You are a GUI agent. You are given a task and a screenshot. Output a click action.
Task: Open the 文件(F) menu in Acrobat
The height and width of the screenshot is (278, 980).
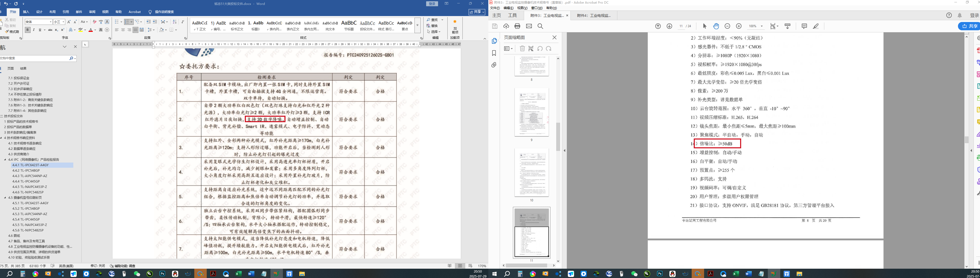click(x=495, y=8)
